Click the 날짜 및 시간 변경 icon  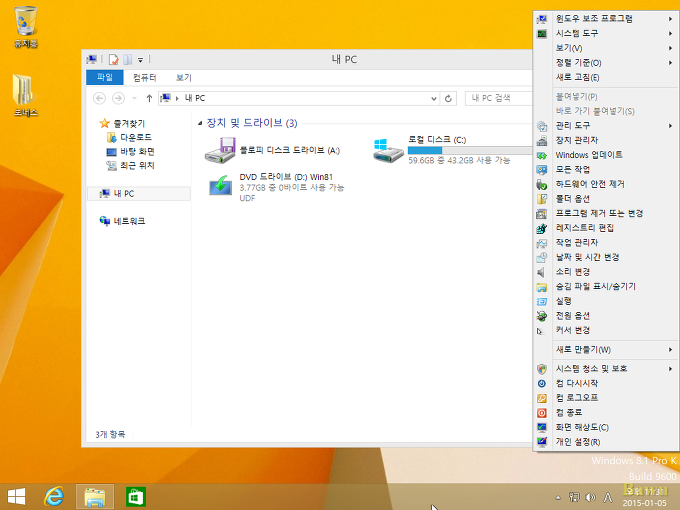click(542, 258)
